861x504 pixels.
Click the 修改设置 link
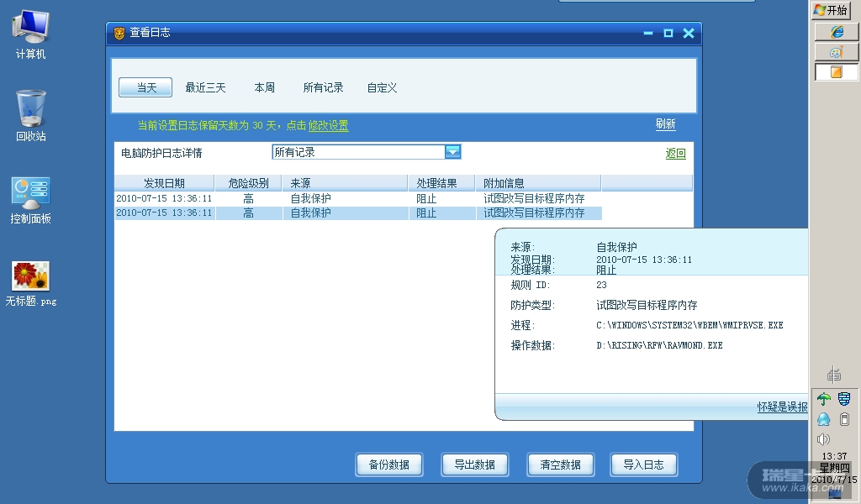pos(328,125)
